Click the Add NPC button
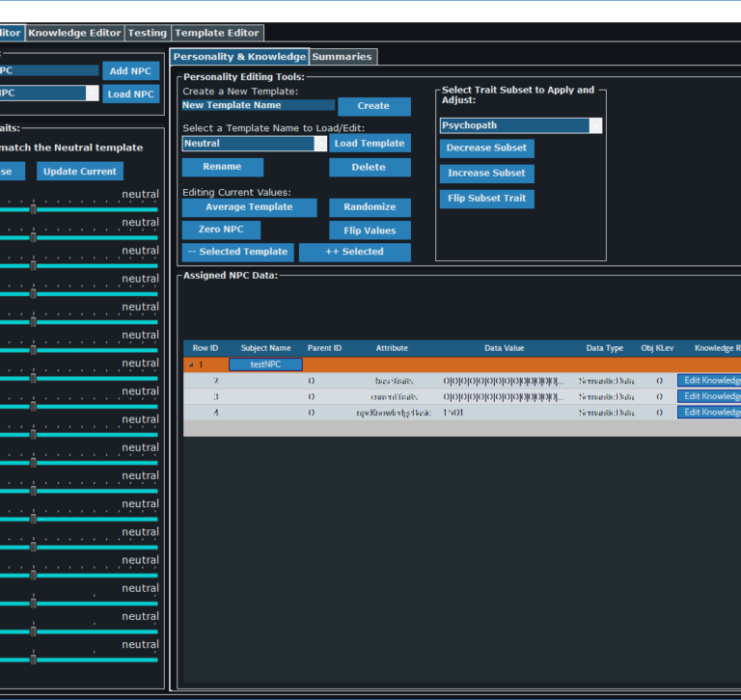The image size is (741, 700). 131,70
